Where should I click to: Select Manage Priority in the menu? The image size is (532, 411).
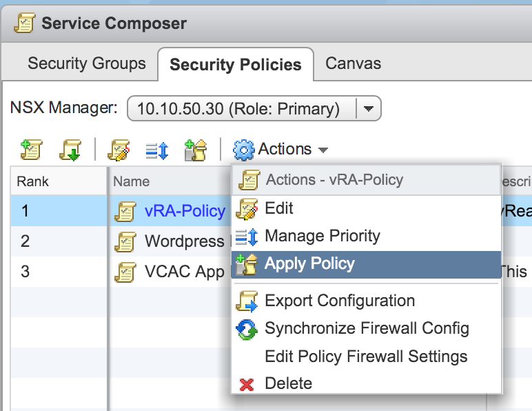pos(322,236)
